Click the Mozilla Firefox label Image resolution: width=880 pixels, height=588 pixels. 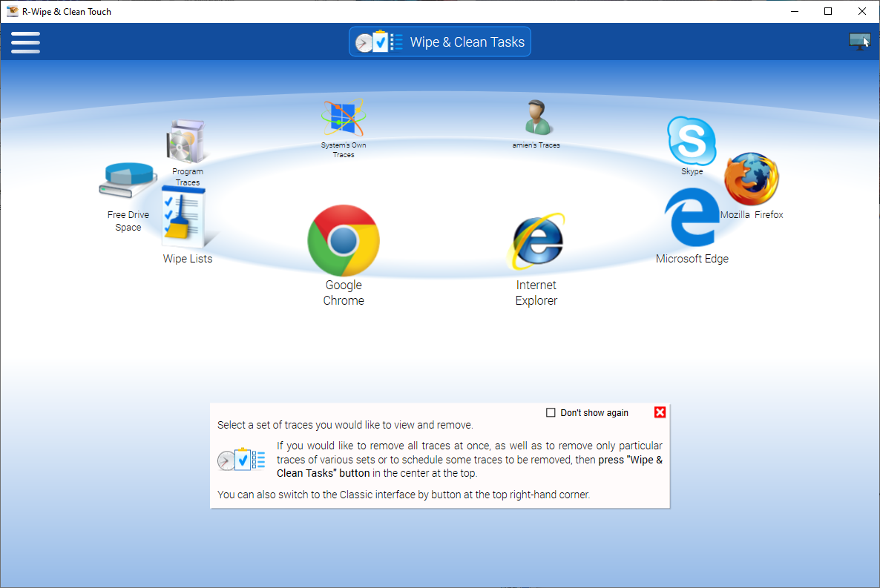(x=752, y=215)
